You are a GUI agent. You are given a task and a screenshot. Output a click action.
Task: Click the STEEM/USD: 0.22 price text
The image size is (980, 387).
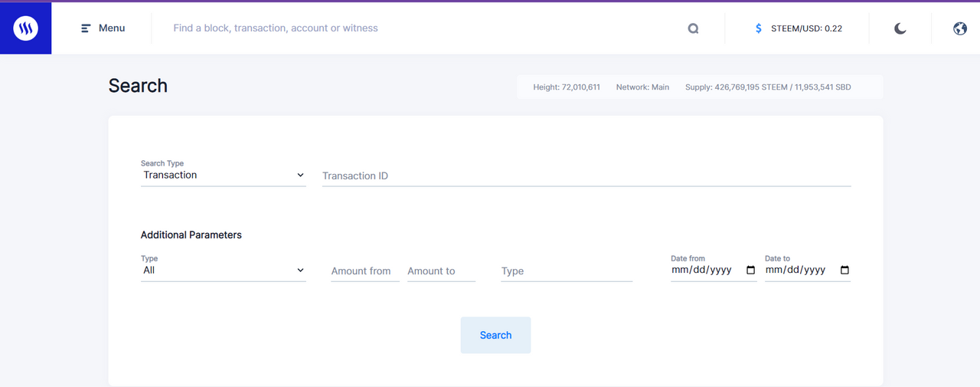tap(807, 28)
